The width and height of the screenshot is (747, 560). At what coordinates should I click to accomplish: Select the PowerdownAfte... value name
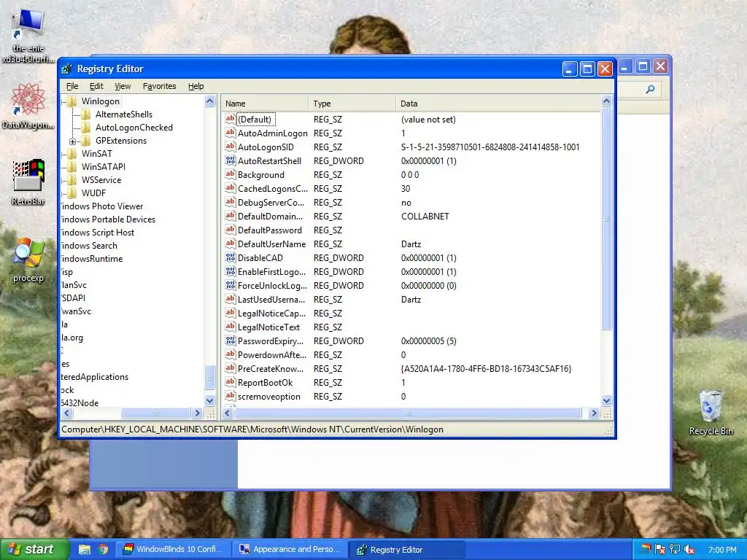(272, 355)
